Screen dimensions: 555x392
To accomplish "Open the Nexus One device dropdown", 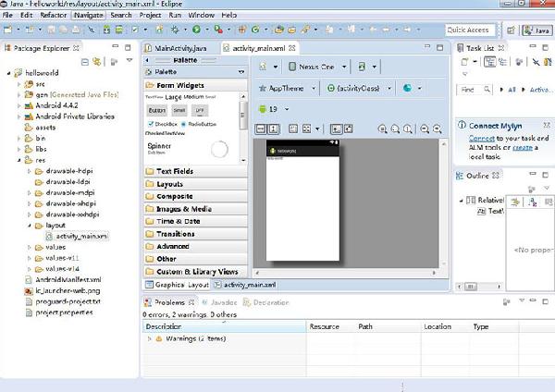I will coord(344,67).
